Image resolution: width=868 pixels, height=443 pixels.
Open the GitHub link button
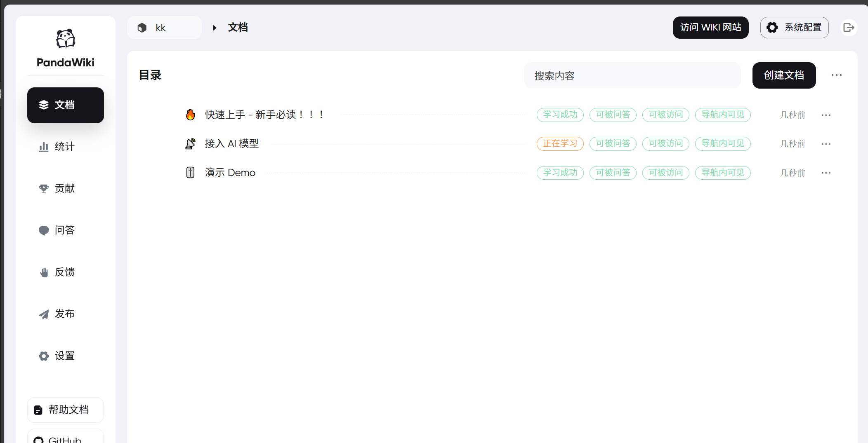click(66, 437)
